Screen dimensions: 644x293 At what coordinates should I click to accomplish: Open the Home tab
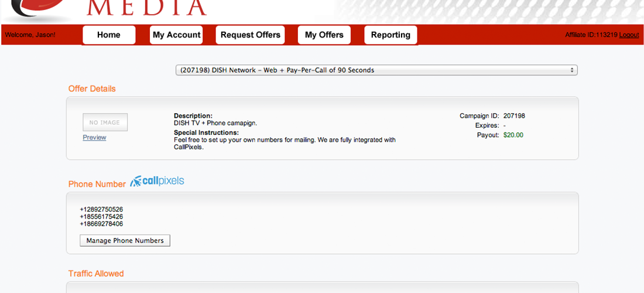click(x=109, y=35)
